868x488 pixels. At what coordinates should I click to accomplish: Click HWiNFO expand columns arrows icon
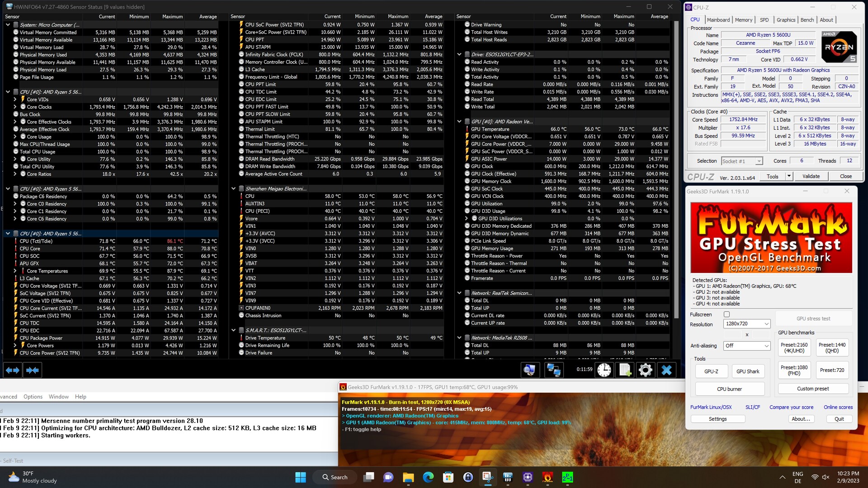click(x=12, y=370)
